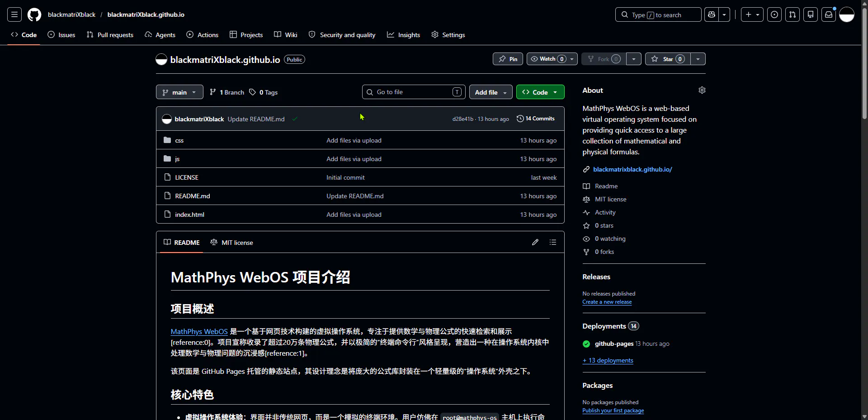
Task: Open the Fork options dropdown arrow
Action: point(634,59)
